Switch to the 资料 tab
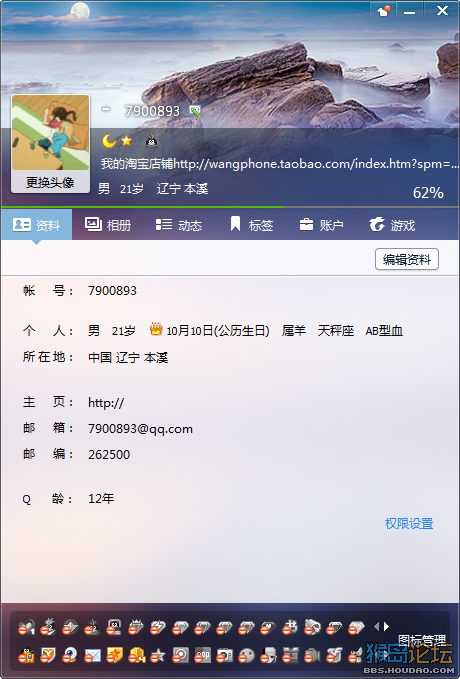460x679 pixels. [x=36, y=225]
